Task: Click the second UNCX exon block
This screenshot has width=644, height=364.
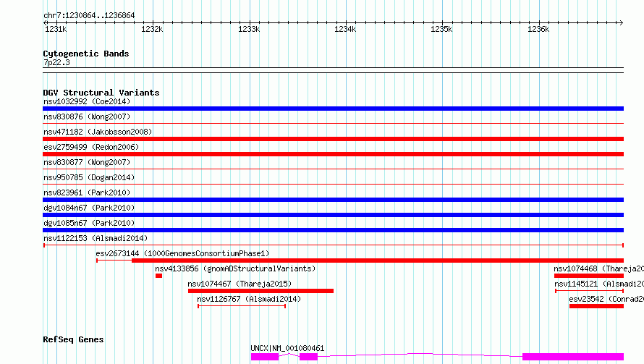Action: click(x=308, y=357)
